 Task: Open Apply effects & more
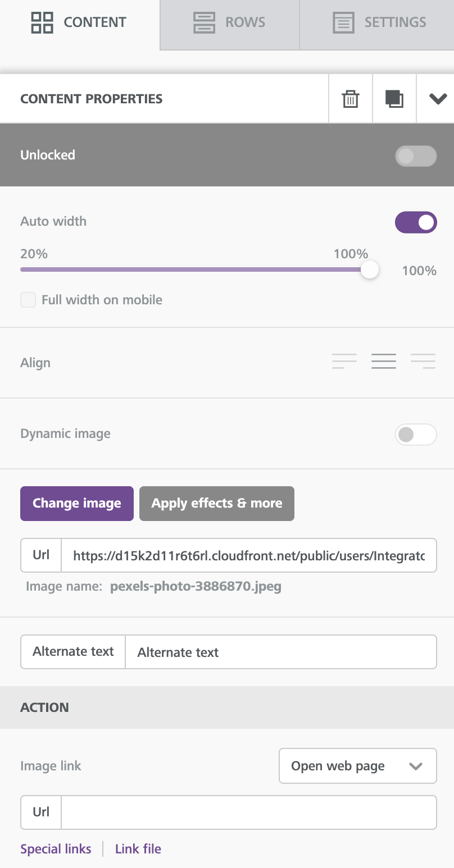click(x=216, y=503)
